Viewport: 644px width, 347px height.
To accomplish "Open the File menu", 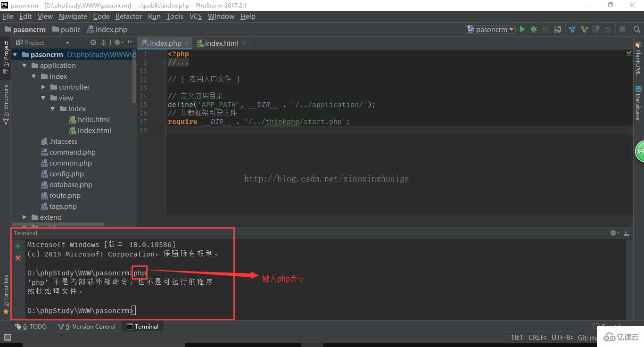I will coord(8,16).
